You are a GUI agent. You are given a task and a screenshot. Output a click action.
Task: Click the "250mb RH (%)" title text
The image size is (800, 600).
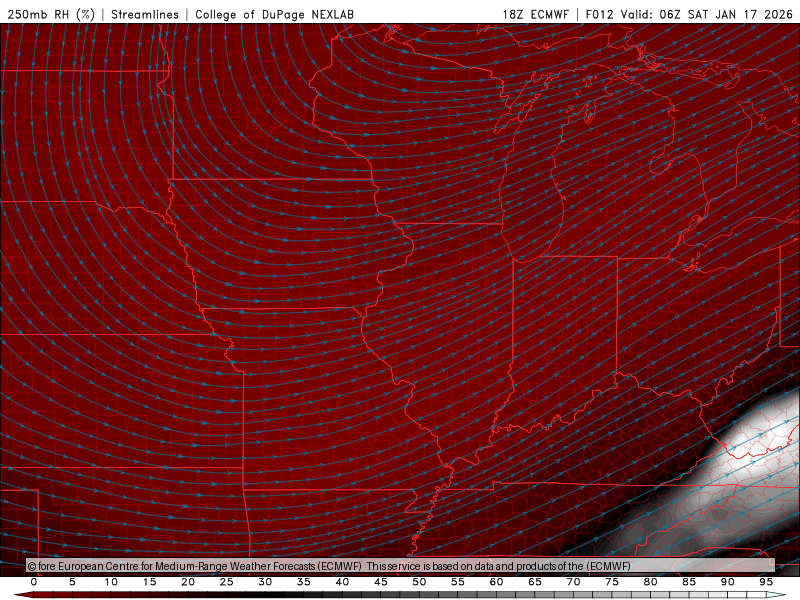pos(51,14)
